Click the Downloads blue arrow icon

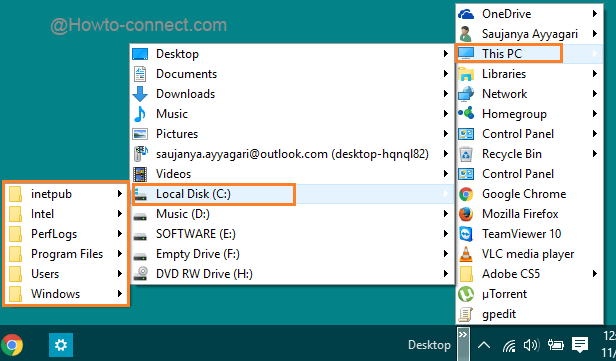click(140, 94)
